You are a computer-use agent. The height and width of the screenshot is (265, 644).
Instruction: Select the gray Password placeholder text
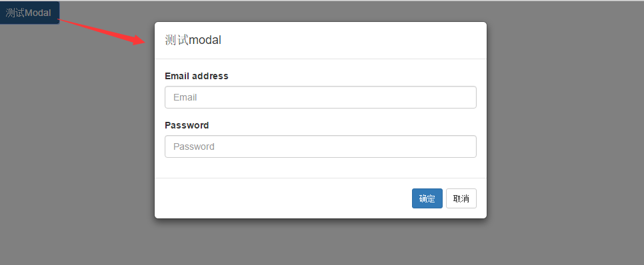pyautogui.click(x=194, y=146)
